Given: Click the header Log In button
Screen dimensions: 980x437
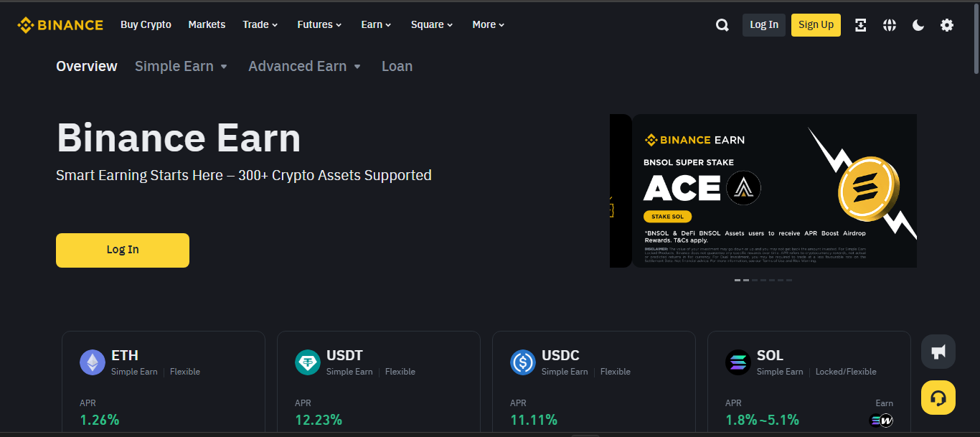Looking at the screenshot, I should pyautogui.click(x=764, y=25).
